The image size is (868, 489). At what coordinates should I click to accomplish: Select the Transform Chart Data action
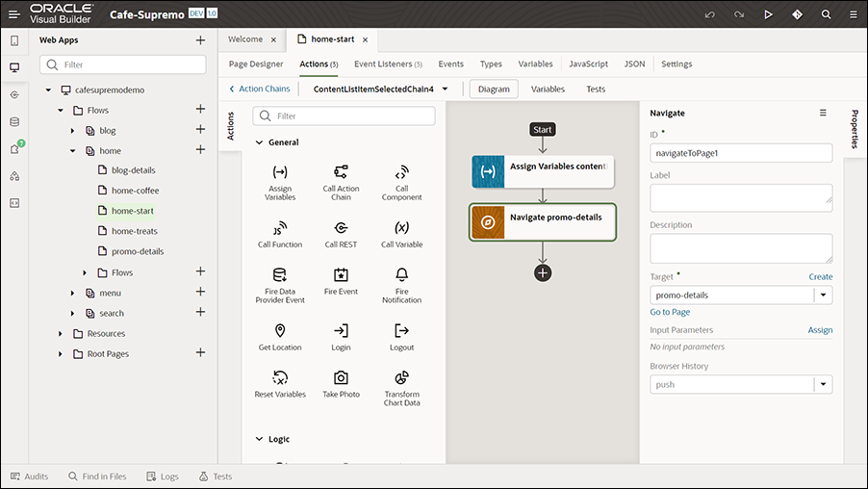click(402, 388)
